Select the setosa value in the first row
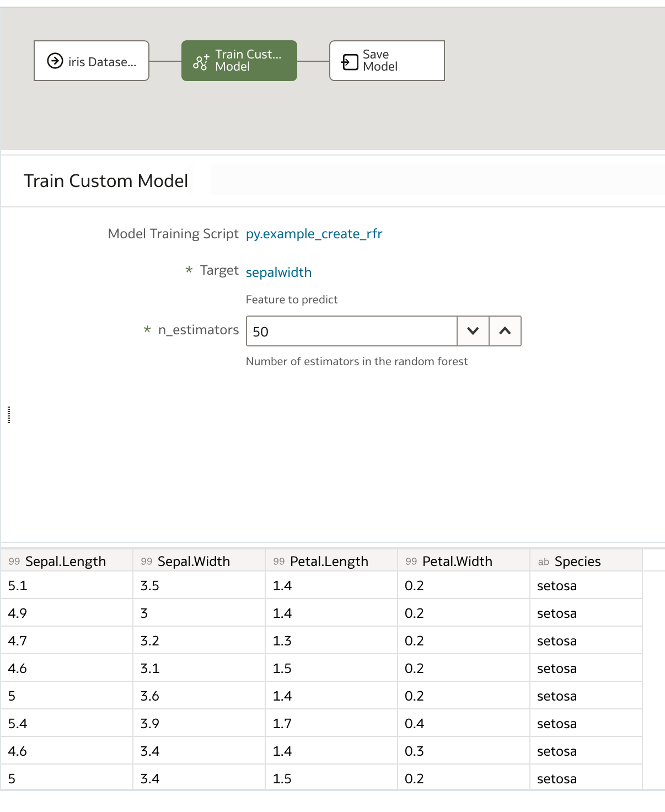This screenshot has width=665, height=812. [x=557, y=586]
